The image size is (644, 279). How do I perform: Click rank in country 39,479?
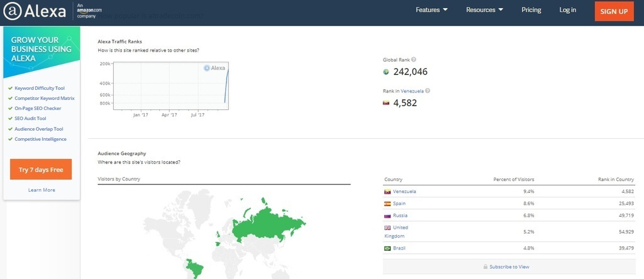(626, 248)
